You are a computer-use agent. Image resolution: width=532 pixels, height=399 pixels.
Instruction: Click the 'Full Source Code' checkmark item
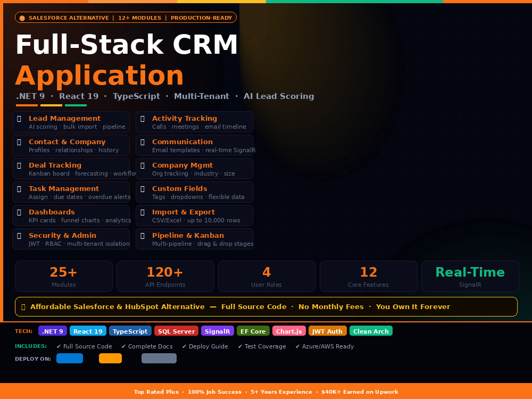(x=84, y=346)
